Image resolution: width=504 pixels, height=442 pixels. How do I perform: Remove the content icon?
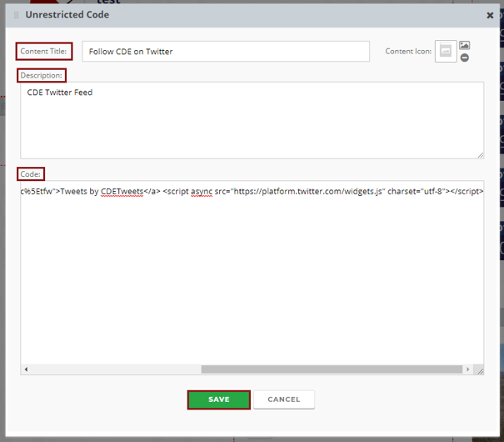coord(464,58)
